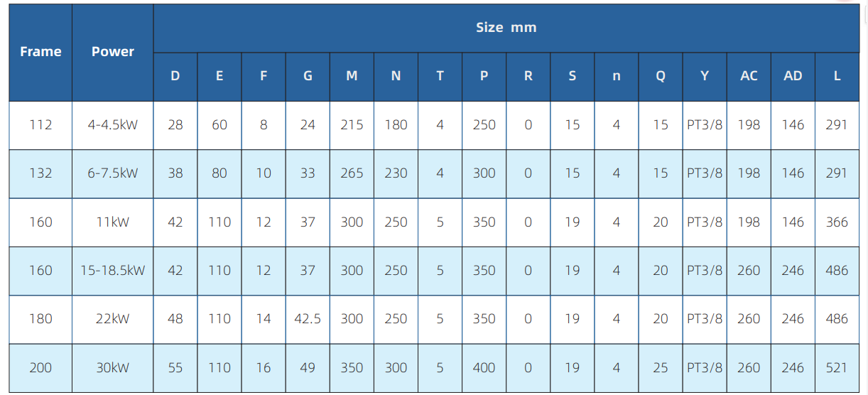Image resolution: width=868 pixels, height=395 pixels.
Task: Select frame 132 cell
Action: click(x=40, y=173)
